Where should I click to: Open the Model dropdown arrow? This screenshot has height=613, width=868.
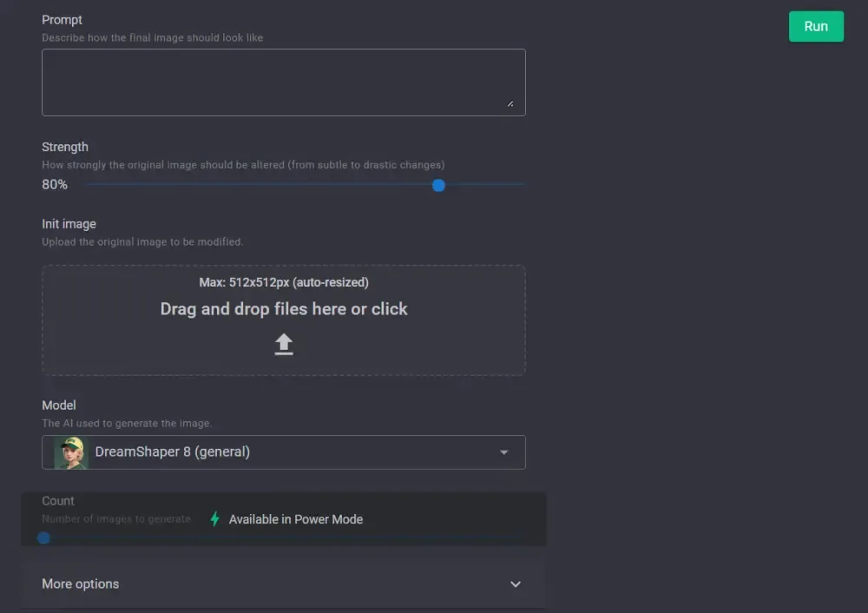pyautogui.click(x=504, y=452)
